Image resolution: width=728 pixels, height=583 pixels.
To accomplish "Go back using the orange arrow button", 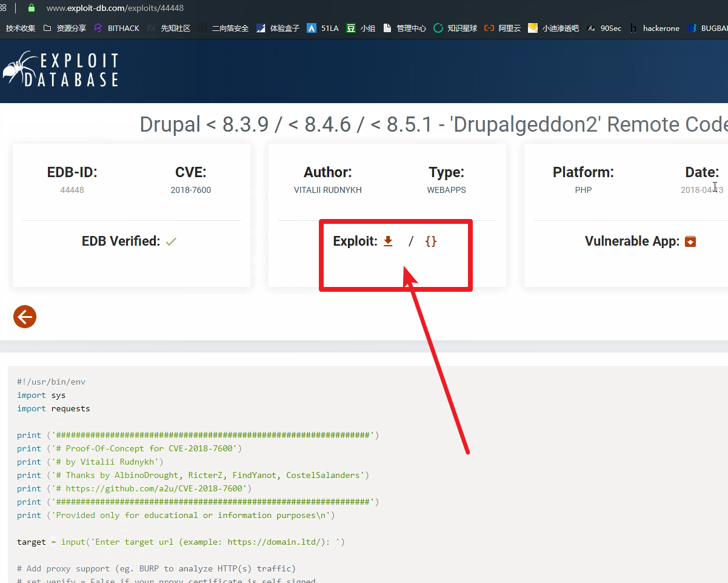I will click(25, 317).
